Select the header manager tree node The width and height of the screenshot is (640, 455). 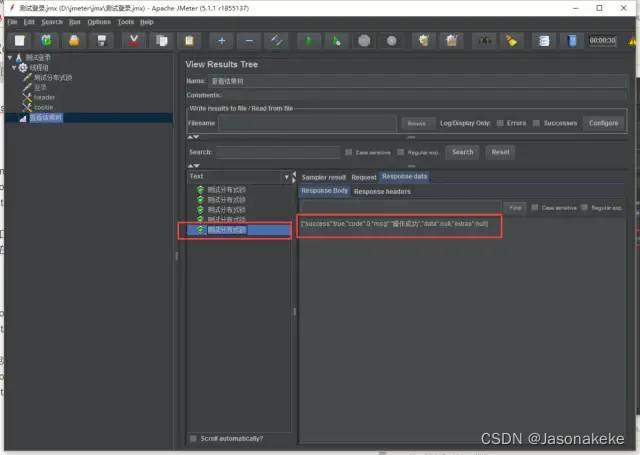pos(44,97)
